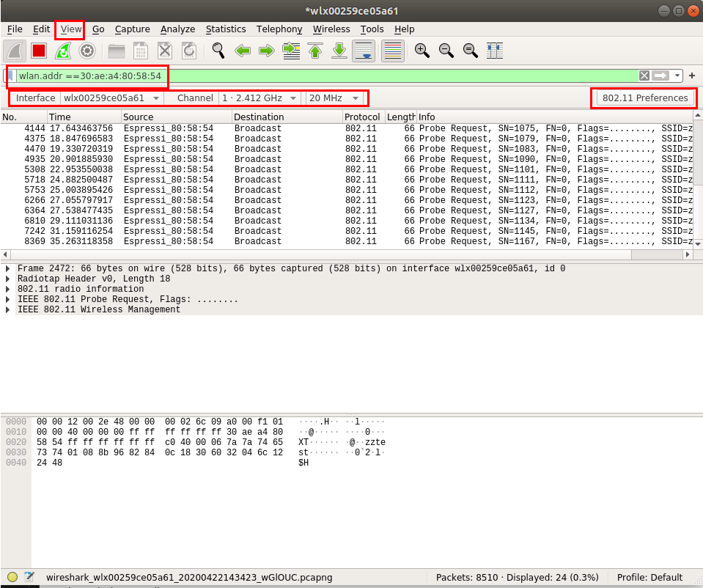Sort by the No. column header
The image size is (703, 588).
pyautogui.click(x=23, y=117)
